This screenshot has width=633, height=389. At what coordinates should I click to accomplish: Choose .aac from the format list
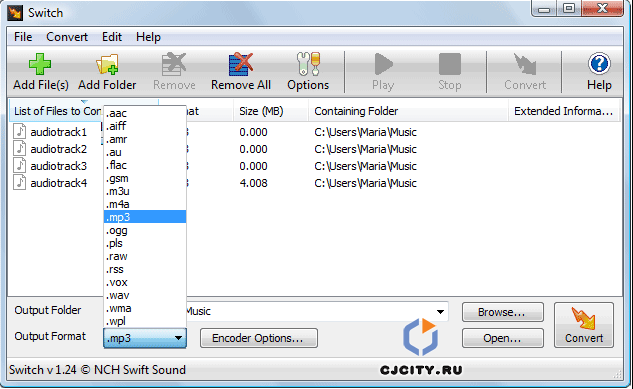click(x=145, y=113)
